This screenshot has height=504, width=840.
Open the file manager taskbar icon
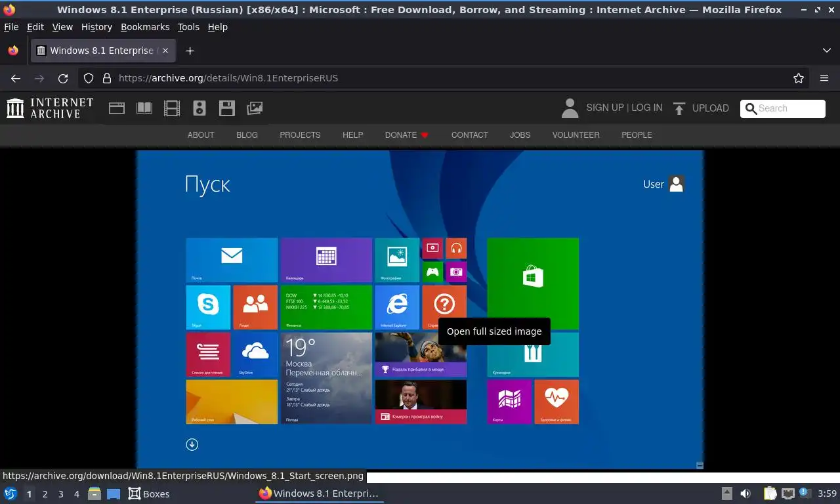click(94, 493)
